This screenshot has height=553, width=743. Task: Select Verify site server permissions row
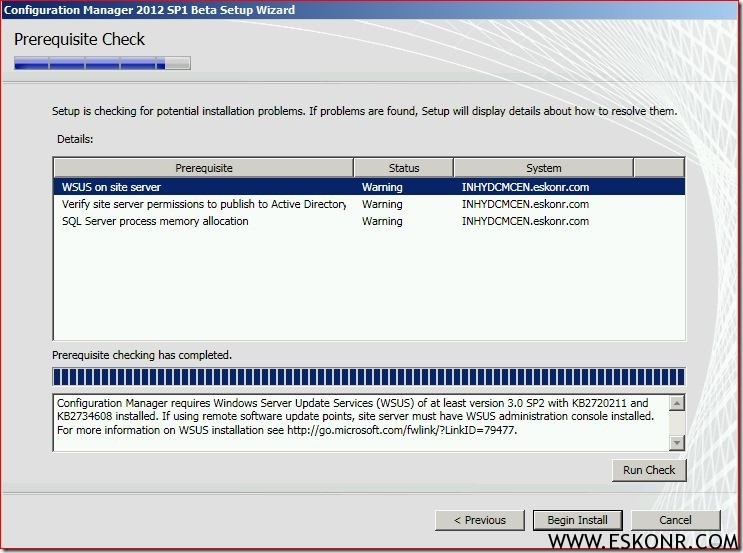(x=369, y=204)
